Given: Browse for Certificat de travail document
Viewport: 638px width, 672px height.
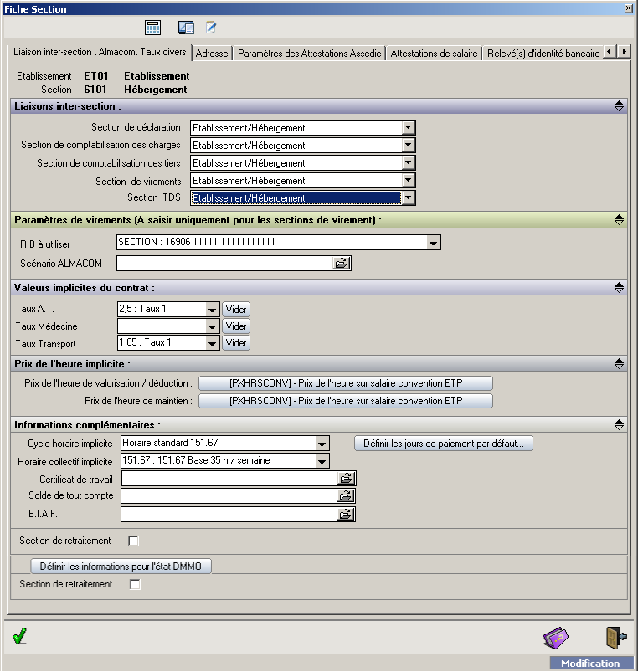Looking at the screenshot, I should [347, 479].
